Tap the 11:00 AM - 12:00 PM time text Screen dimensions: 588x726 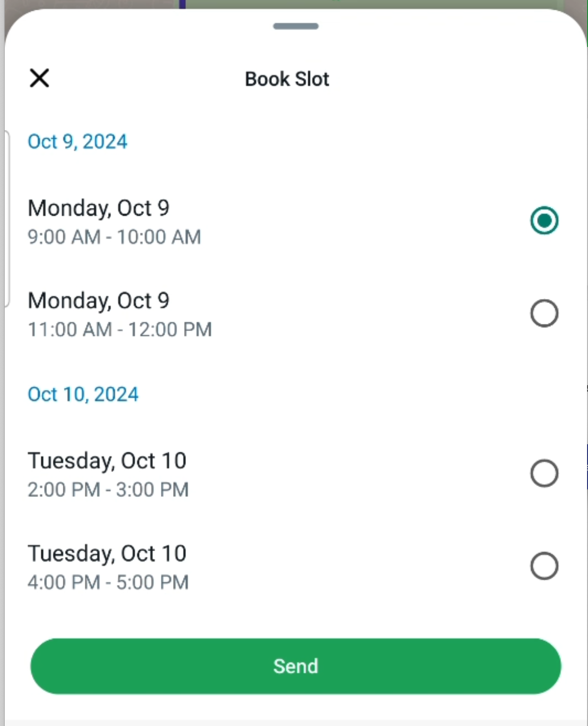point(120,330)
